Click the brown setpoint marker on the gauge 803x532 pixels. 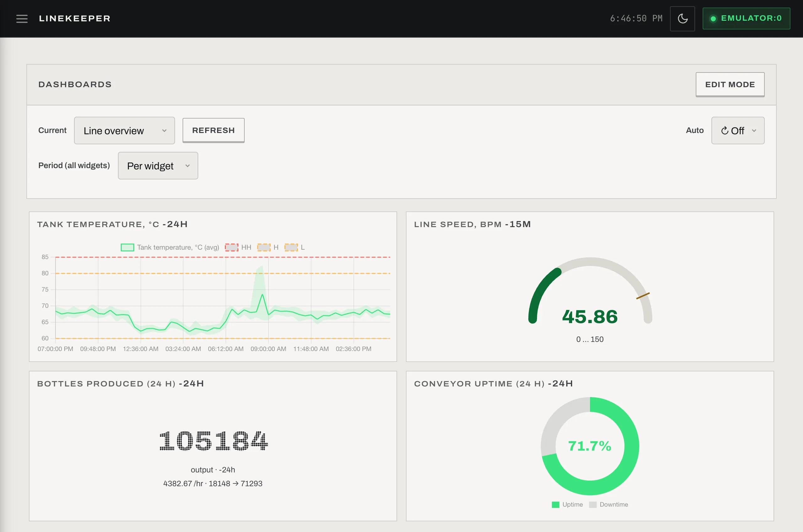click(x=643, y=296)
